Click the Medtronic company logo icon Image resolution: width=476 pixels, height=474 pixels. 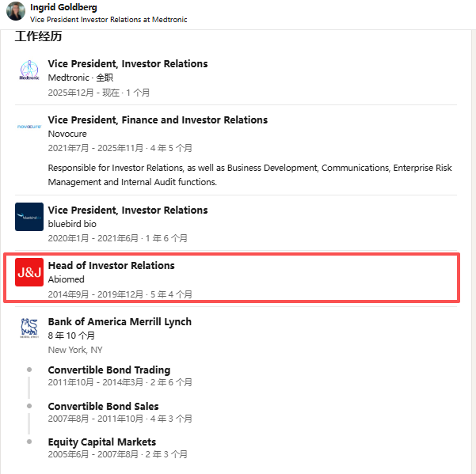(x=29, y=70)
